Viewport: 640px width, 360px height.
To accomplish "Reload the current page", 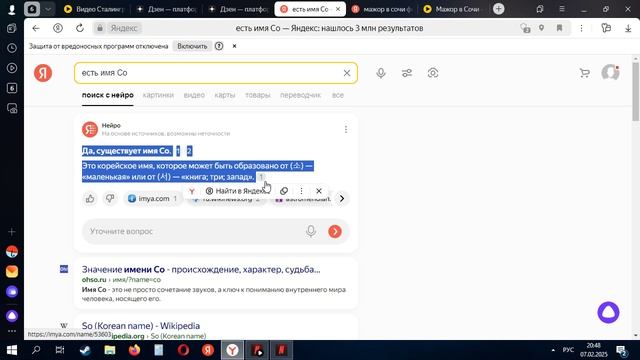I will point(80,28).
